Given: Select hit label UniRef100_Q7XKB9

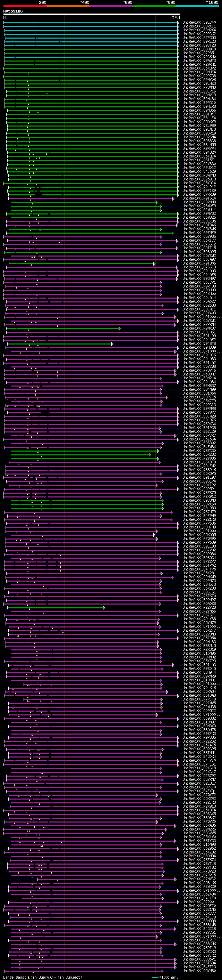Looking at the screenshot, I should [x=199, y=194].
